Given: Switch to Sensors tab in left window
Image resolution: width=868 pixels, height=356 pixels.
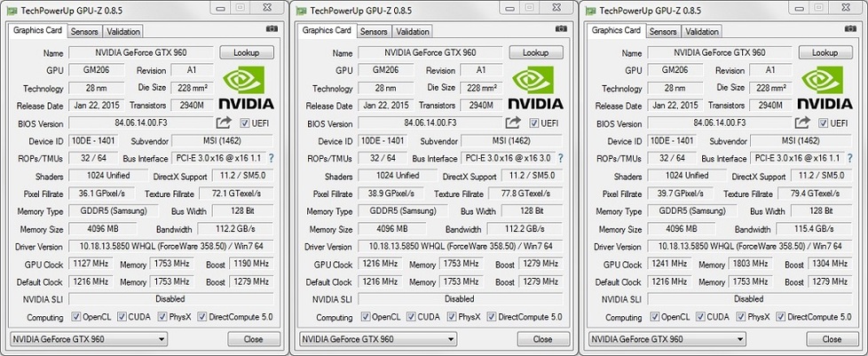Looking at the screenshot, I should 84,32.
